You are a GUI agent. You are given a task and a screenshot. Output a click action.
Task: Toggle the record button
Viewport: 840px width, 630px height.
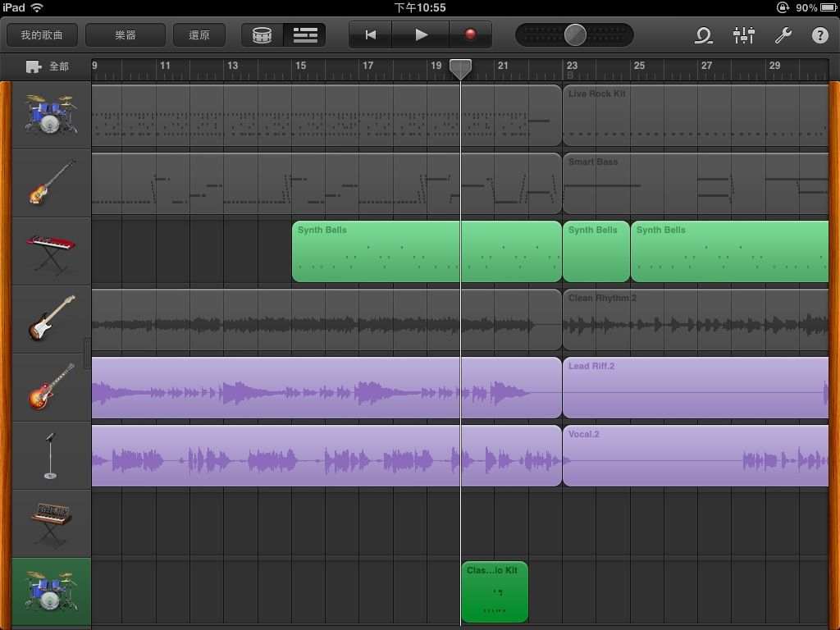470,35
